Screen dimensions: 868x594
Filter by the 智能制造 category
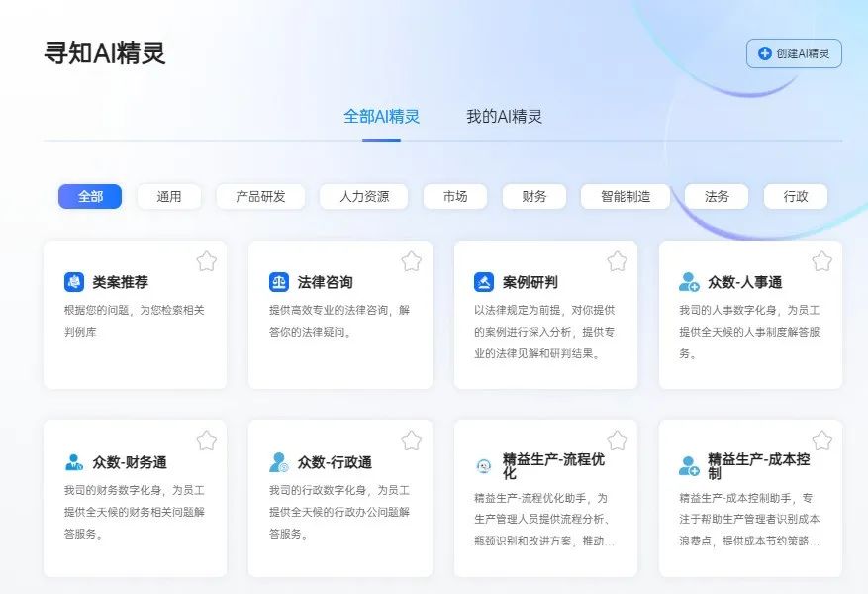pyautogui.click(x=626, y=197)
